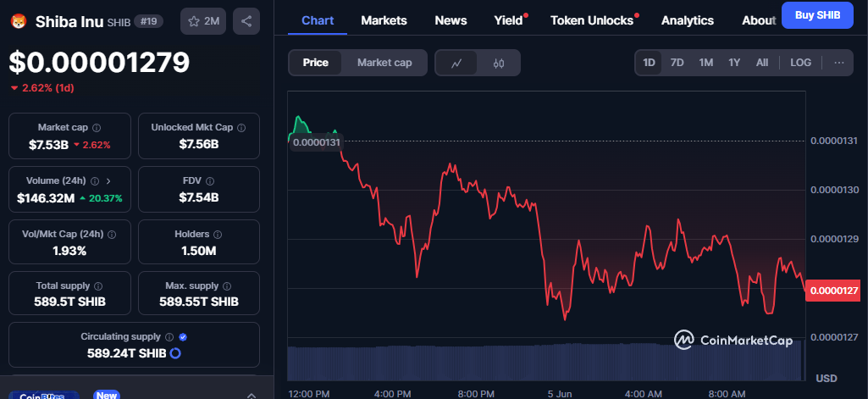868x399 pixels.
Task: Click the red 0.0000127 current price label
Action: click(832, 291)
